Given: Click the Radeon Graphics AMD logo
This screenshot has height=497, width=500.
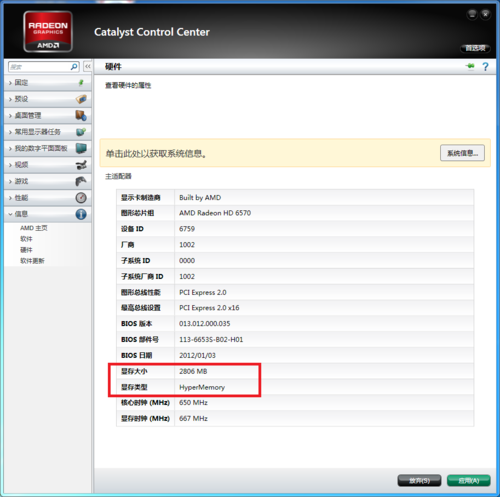Looking at the screenshot, I should tap(48, 31).
